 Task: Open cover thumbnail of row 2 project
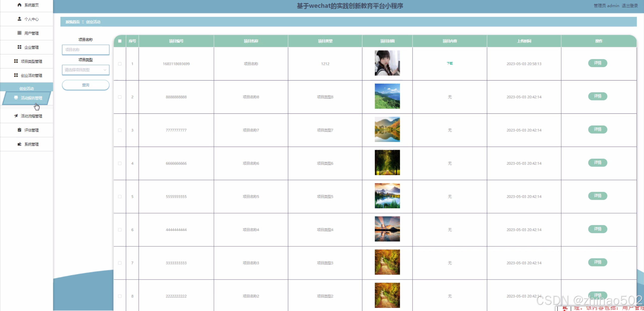(x=387, y=96)
